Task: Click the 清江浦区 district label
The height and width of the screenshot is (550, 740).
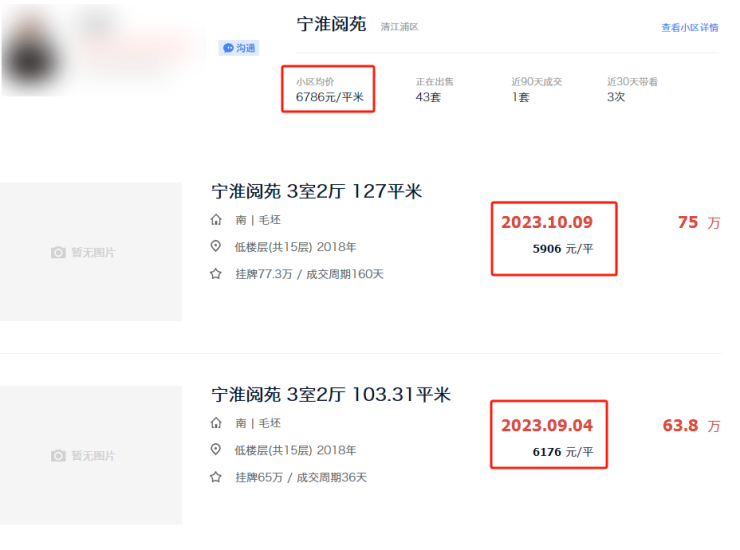Action: coord(399,27)
